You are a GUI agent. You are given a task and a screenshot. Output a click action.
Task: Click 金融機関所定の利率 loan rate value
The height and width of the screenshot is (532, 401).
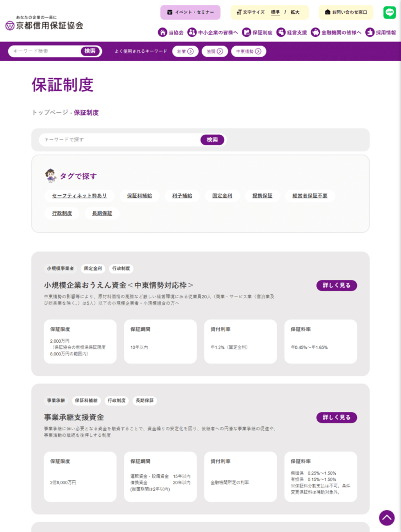point(230,482)
